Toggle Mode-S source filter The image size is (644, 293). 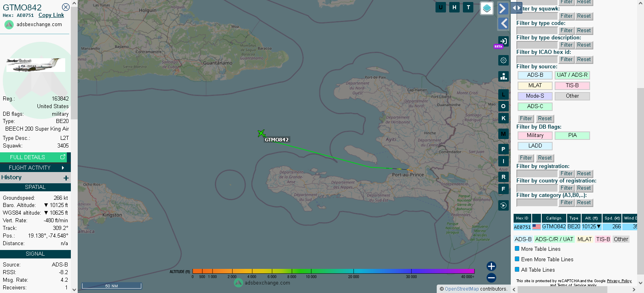535,96
